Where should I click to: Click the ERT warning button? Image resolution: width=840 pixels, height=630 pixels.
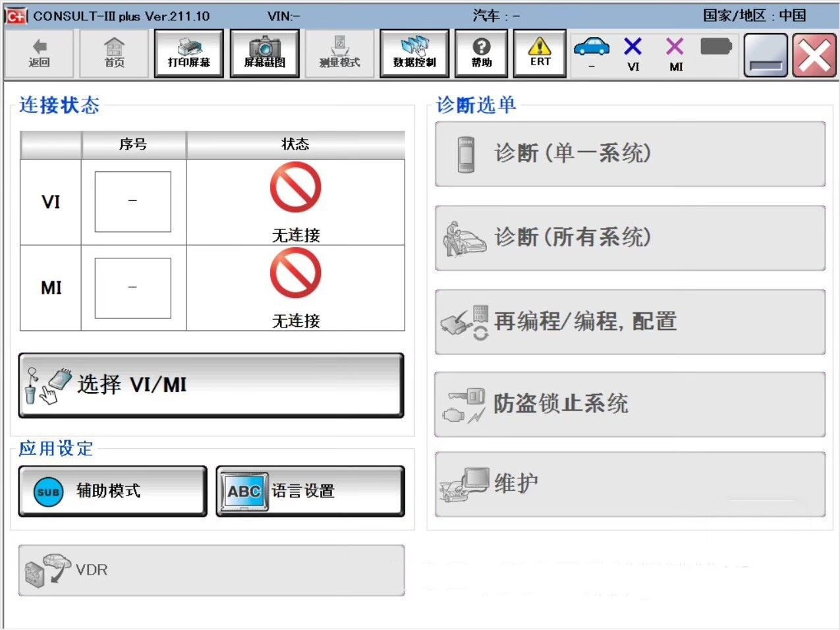(540, 54)
